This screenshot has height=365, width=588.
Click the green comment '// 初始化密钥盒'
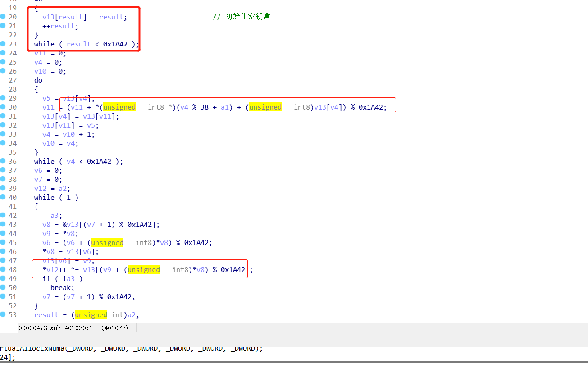[x=242, y=17]
